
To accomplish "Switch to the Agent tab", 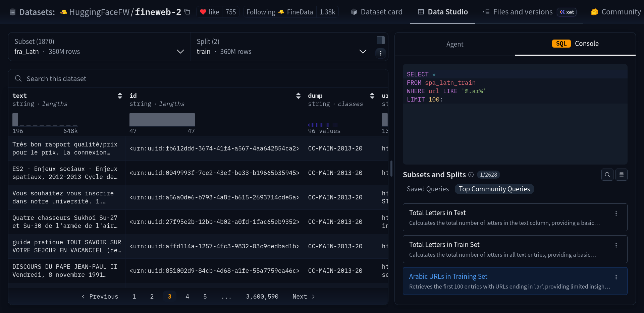I will click(454, 44).
